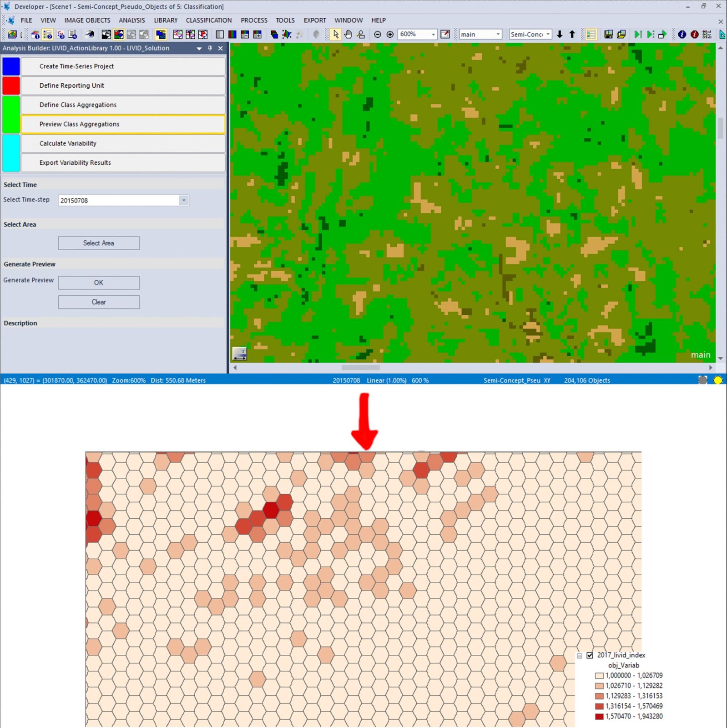Open the LIBRARY menu

166,20
